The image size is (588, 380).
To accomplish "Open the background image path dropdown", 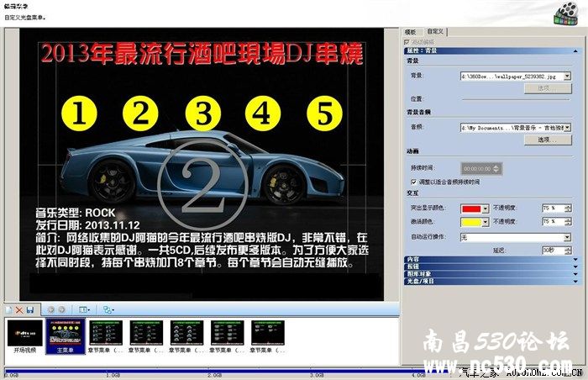I will click(x=567, y=77).
